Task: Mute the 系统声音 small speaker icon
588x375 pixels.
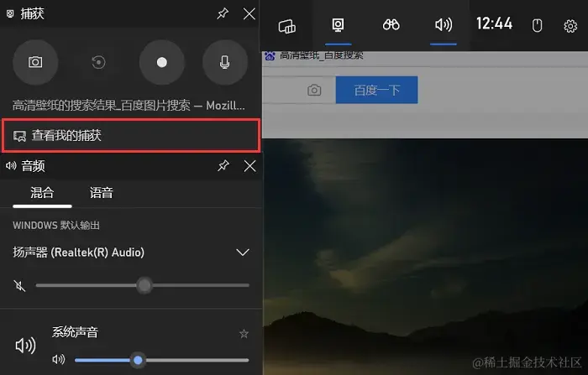Action: tap(59, 360)
